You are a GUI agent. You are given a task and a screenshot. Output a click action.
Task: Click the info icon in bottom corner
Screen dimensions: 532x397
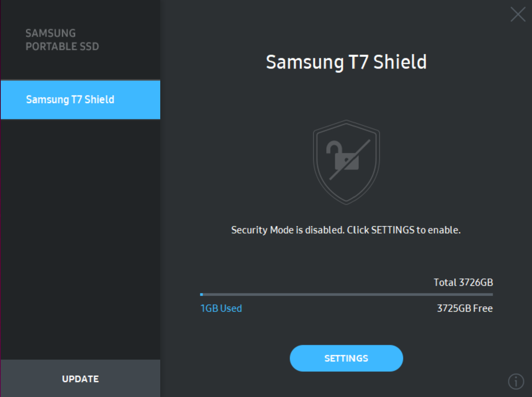coord(516,381)
